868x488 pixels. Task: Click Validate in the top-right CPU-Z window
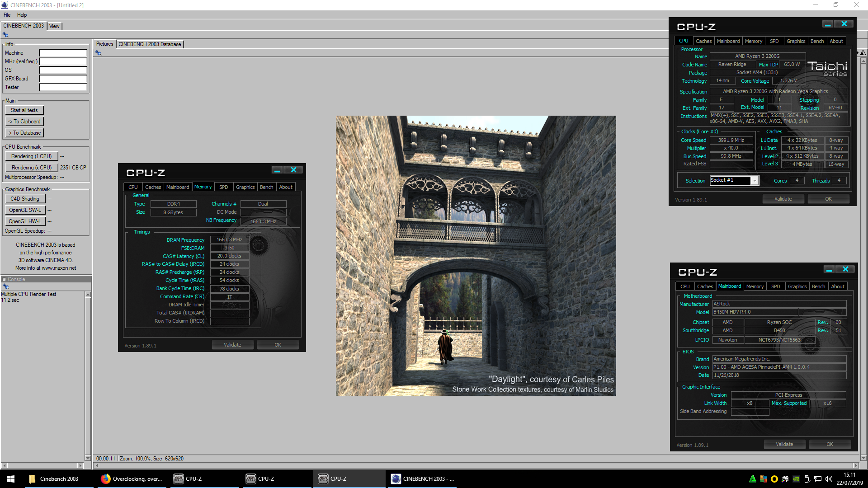coord(783,199)
